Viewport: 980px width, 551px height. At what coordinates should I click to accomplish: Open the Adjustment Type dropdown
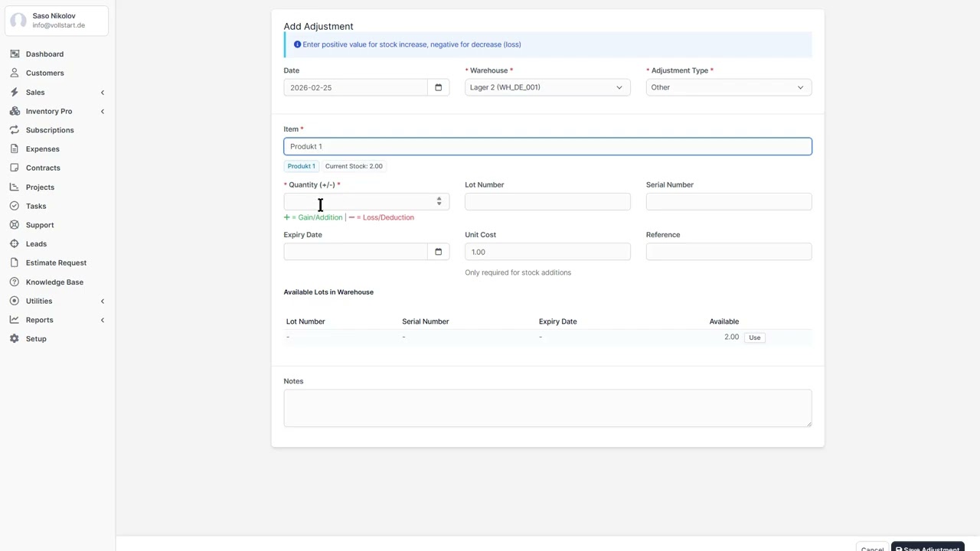click(x=729, y=87)
